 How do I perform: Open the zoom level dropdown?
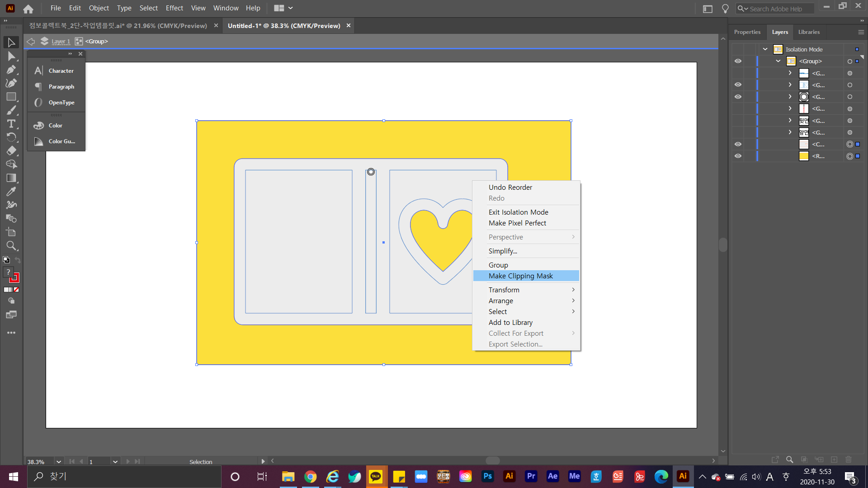(x=58, y=461)
